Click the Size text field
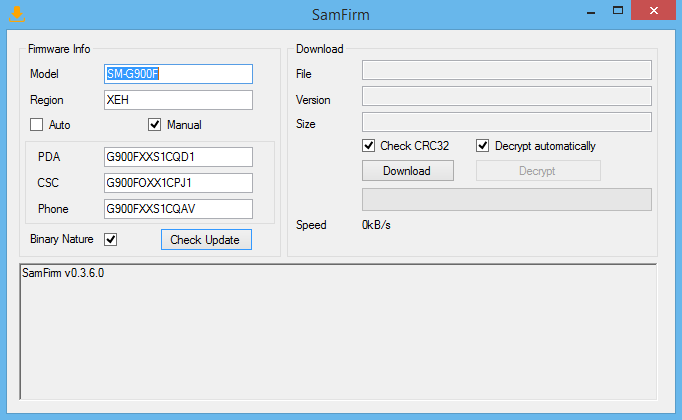682x420 pixels. click(x=507, y=122)
